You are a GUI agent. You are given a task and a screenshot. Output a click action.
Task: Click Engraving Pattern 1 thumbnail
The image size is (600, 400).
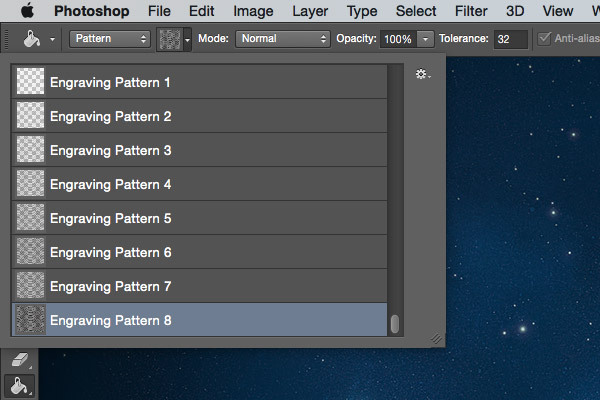[30, 81]
